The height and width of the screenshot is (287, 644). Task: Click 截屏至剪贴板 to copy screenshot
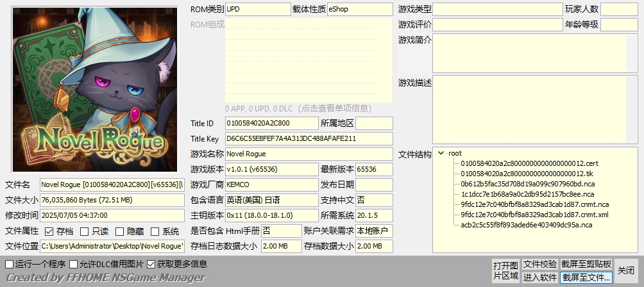tap(586, 264)
